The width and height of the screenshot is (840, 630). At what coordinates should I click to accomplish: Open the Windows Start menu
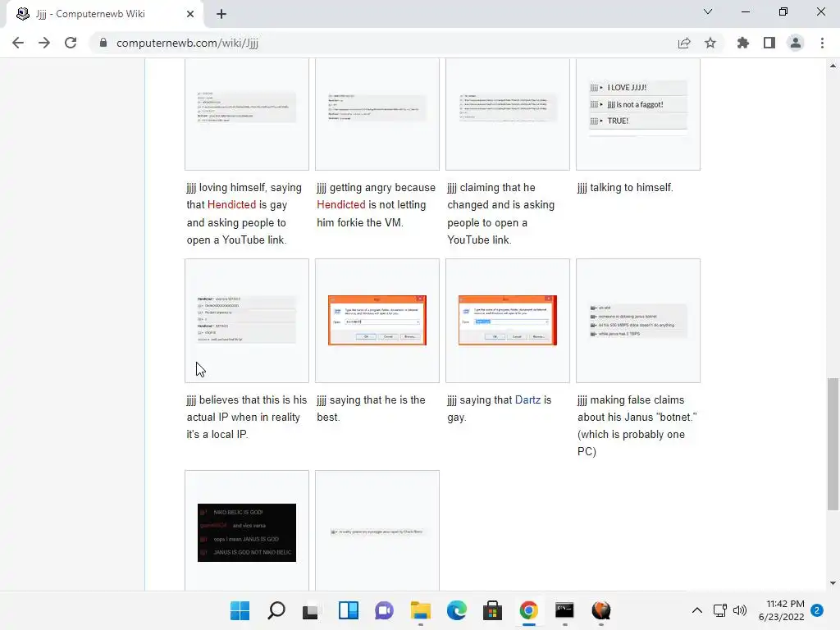click(x=240, y=610)
